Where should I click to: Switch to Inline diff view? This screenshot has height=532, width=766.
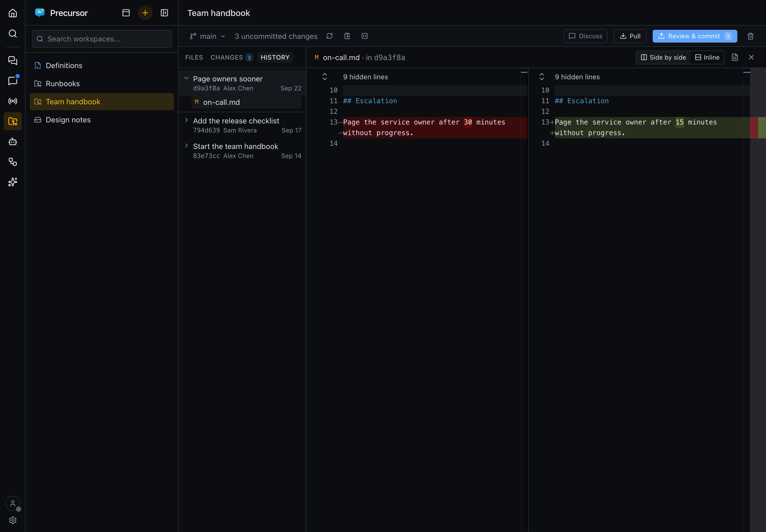click(x=707, y=57)
